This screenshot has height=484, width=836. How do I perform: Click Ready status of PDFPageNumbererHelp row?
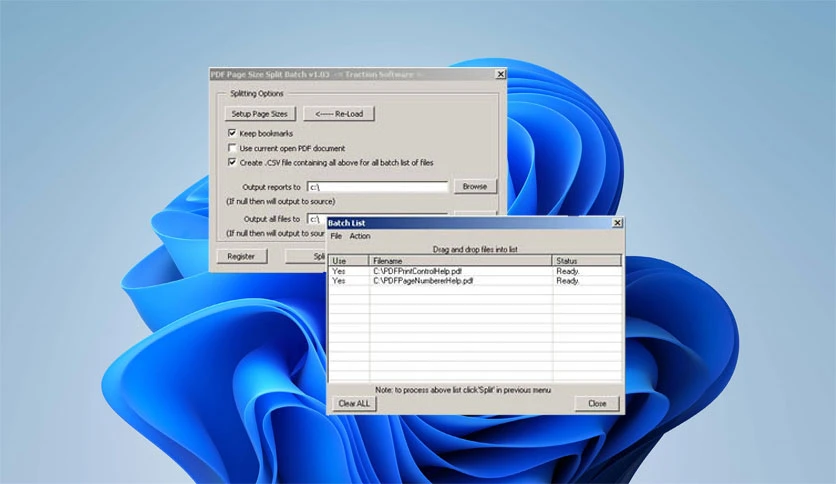click(x=567, y=280)
